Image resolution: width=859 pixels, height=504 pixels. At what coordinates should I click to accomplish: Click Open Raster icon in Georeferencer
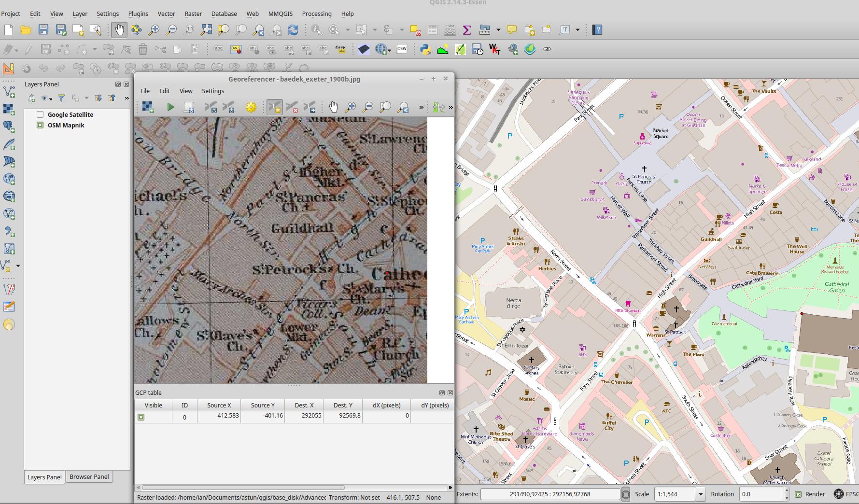click(148, 107)
